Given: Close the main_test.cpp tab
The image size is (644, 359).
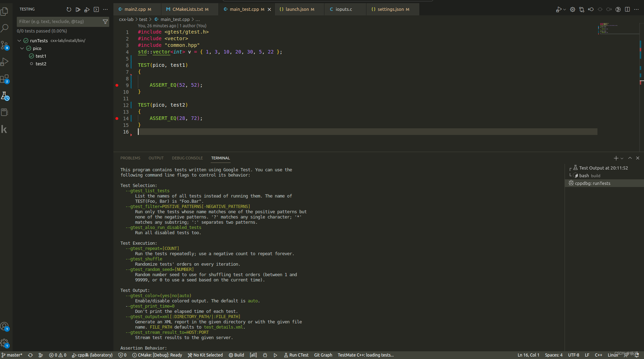Looking at the screenshot, I should [x=269, y=9].
